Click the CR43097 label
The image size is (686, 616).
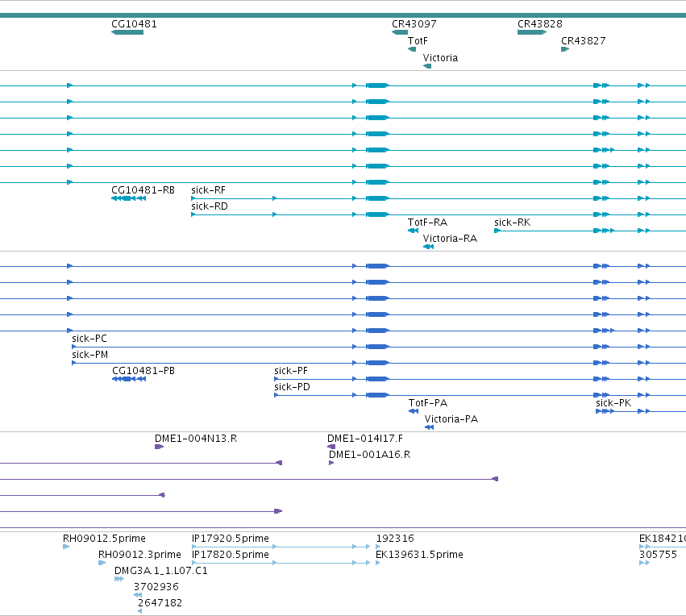[x=414, y=24]
